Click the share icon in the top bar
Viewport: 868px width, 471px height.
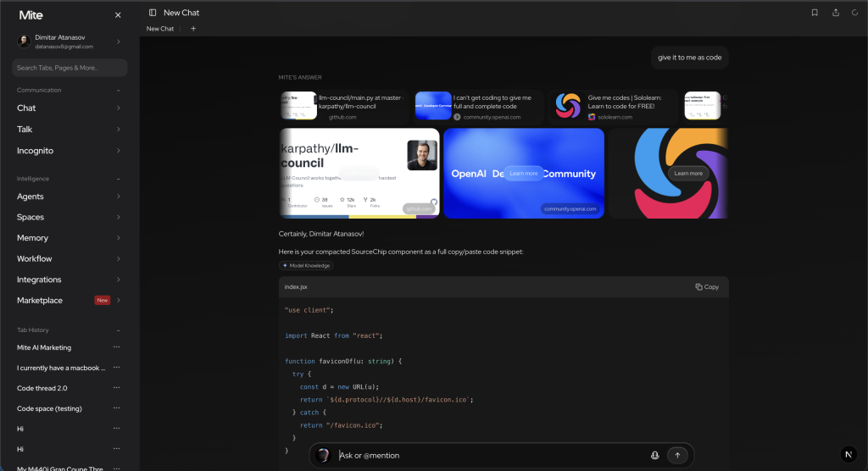coord(836,13)
